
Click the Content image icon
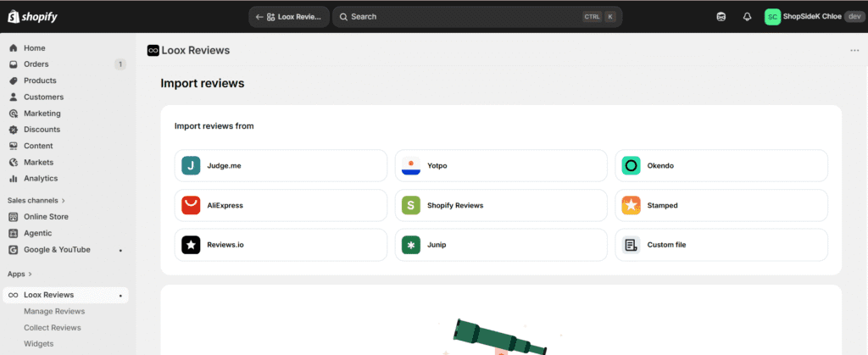(x=14, y=146)
